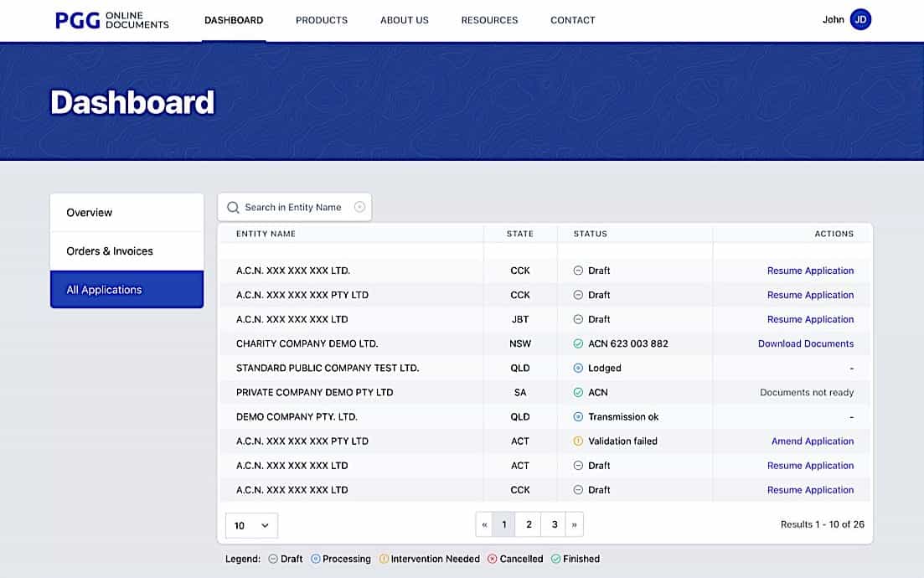Viewport: 924px width, 578px height.
Task: Select the Overview sidebar tab
Action: [90, 212]
